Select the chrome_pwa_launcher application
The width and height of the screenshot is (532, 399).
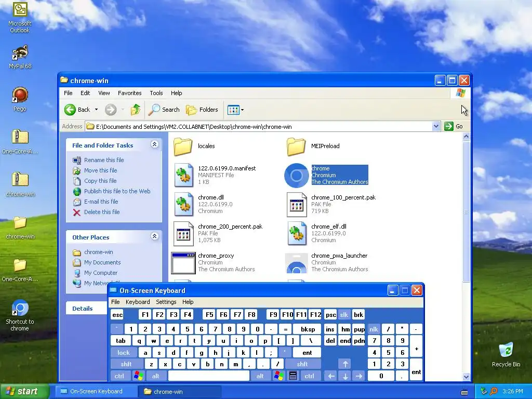tap(327, 262)
